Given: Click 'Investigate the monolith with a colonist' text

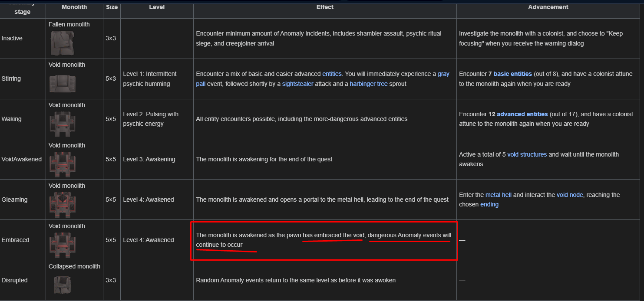Looking at the screenshot, I should [x=513, y=33].
